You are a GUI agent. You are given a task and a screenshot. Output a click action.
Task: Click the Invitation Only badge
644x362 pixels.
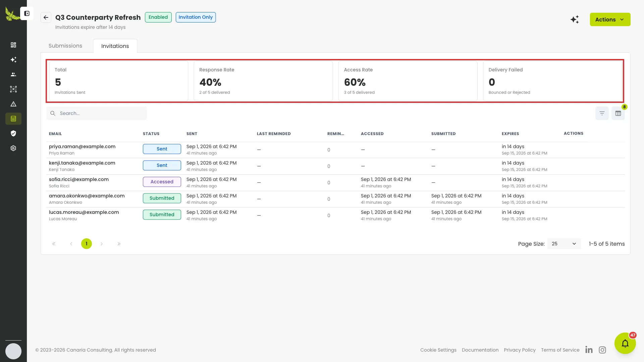point(196,17)
